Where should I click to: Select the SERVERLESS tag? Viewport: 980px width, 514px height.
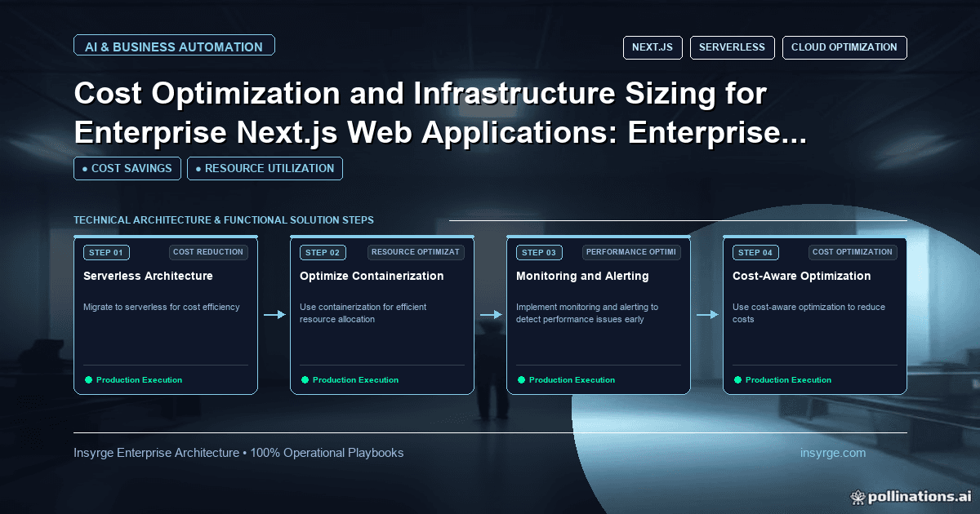pyautogui.click(x=733, y=47)
